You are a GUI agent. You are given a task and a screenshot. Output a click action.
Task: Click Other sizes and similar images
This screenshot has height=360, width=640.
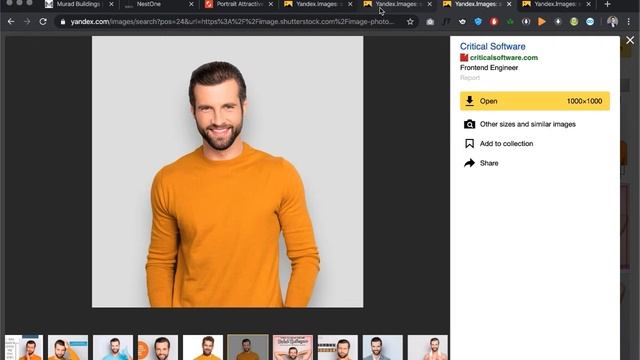[528, 124]
